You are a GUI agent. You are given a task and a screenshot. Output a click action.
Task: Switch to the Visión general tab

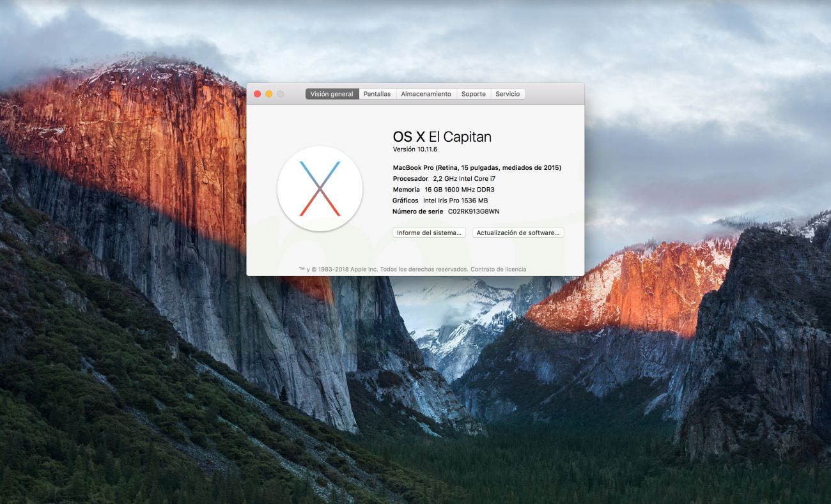[332, 94]
